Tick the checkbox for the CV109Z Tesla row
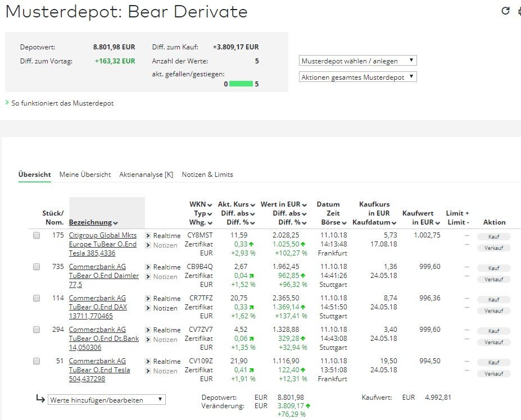This screenshot has height=420, width=521. tap(36, 360)
